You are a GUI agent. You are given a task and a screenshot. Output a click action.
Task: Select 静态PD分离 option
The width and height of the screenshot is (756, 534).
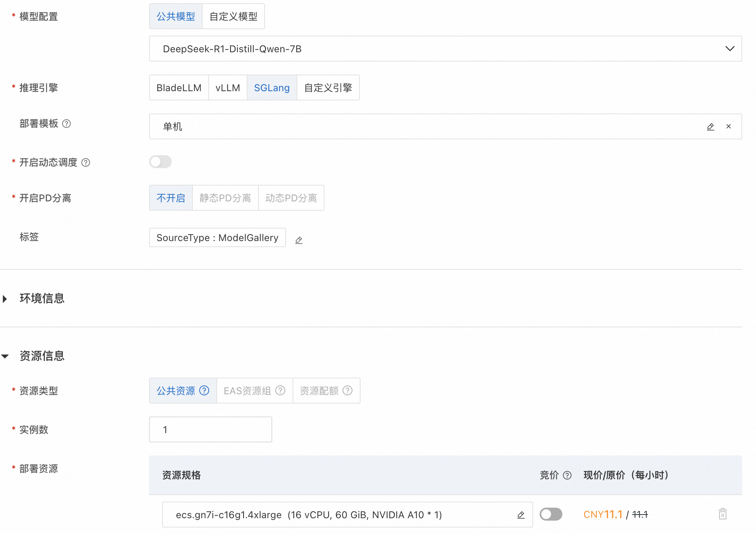(x=225, y=198)
